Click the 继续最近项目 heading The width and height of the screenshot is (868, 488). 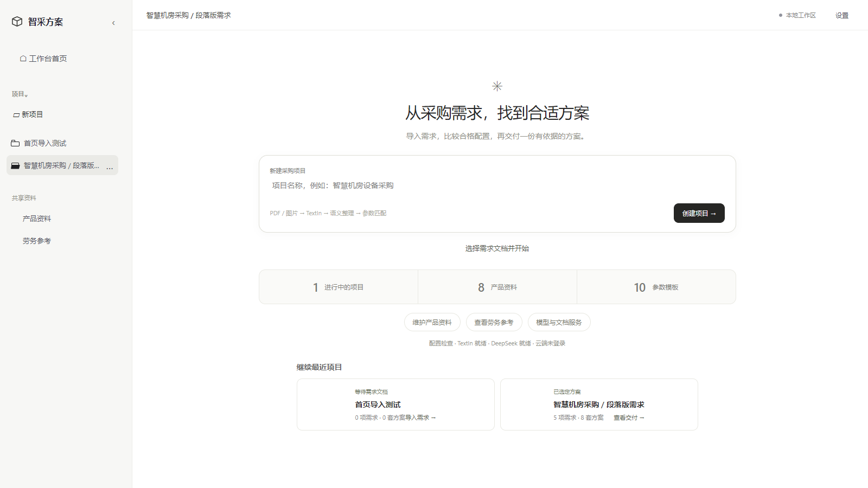(x=319, y=367)
